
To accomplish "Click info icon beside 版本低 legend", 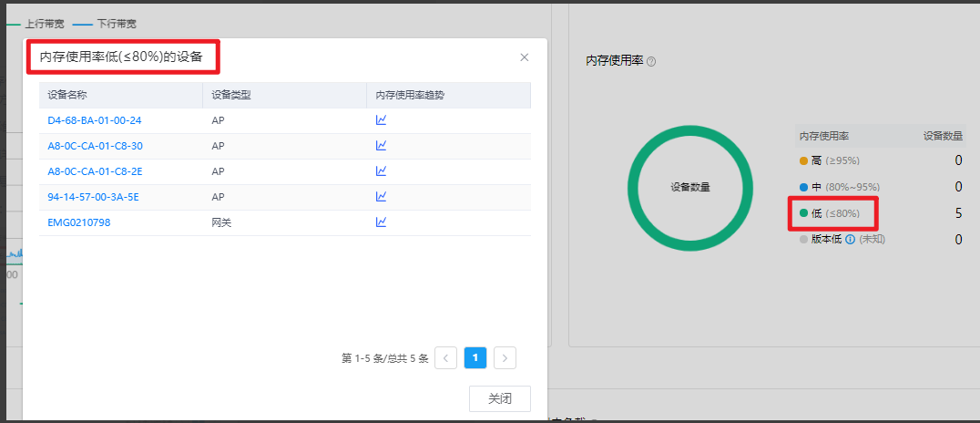I will [850, 240].
